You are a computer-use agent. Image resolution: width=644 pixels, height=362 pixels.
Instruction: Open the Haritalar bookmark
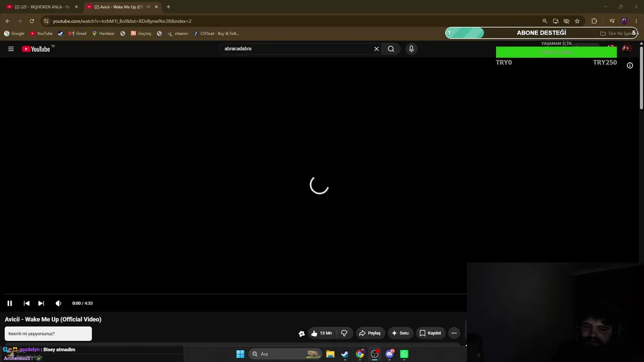tap(103, 34)
